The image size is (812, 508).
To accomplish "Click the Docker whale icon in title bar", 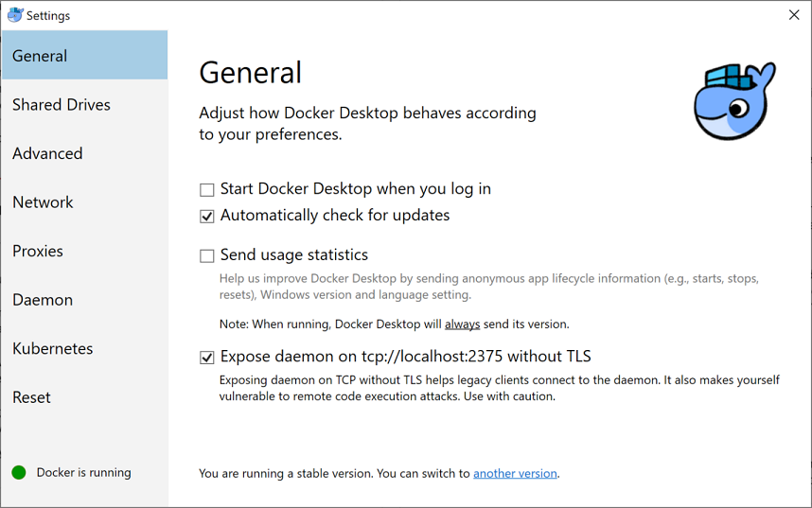I will coord(15,15).
